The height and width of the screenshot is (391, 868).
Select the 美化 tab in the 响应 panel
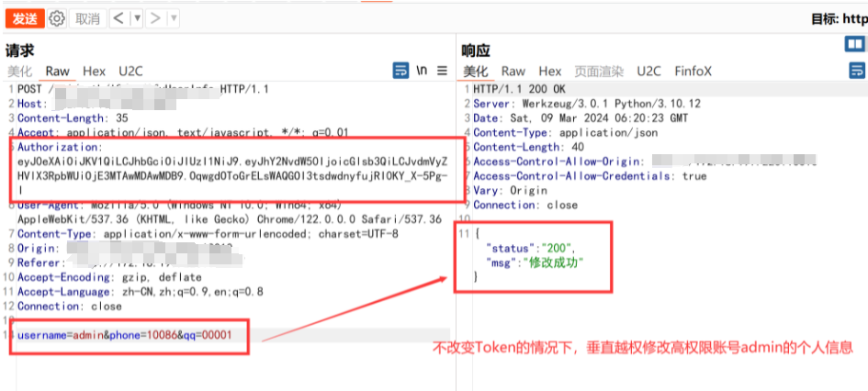(x=476, y=72)
